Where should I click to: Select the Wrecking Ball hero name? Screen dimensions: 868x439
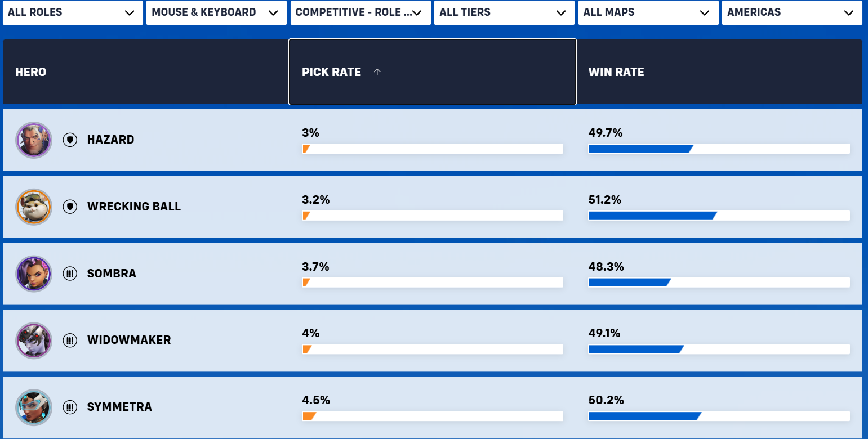pos(134,207)
